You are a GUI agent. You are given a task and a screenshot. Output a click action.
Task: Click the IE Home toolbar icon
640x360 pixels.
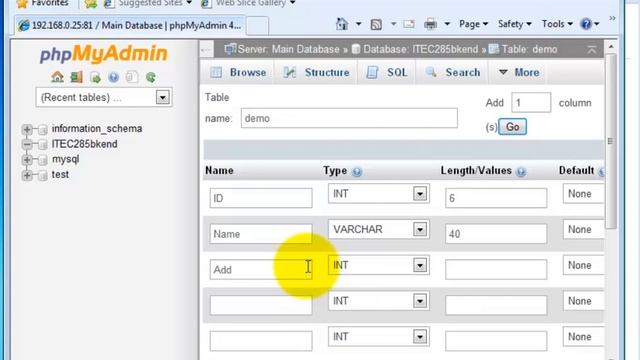pyautogui.click(x=342, y=24)
